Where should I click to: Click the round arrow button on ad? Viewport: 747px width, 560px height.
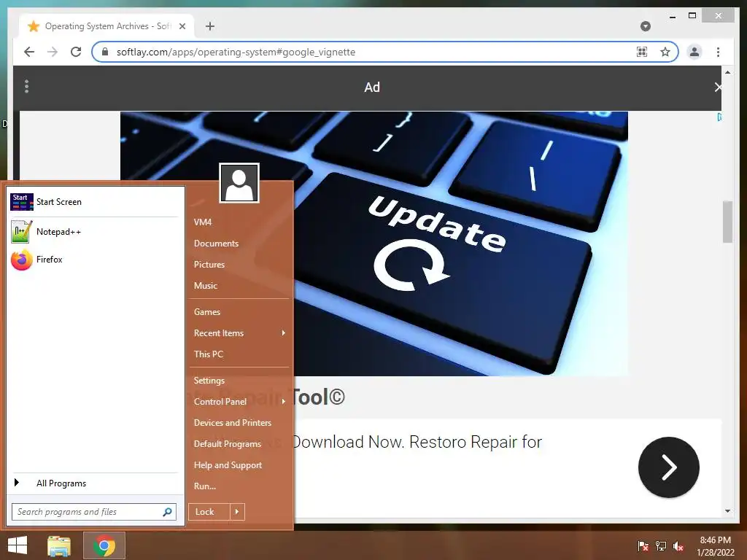coord(669,467)
